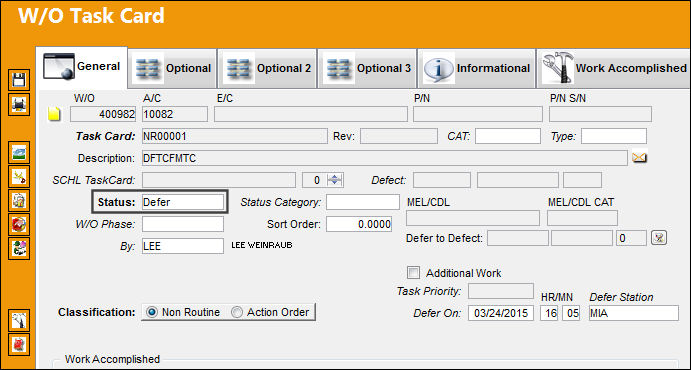Enable the Additional Work checkbox
The width and height of the screenshot is (691, 370).
(x=413, y=273)
